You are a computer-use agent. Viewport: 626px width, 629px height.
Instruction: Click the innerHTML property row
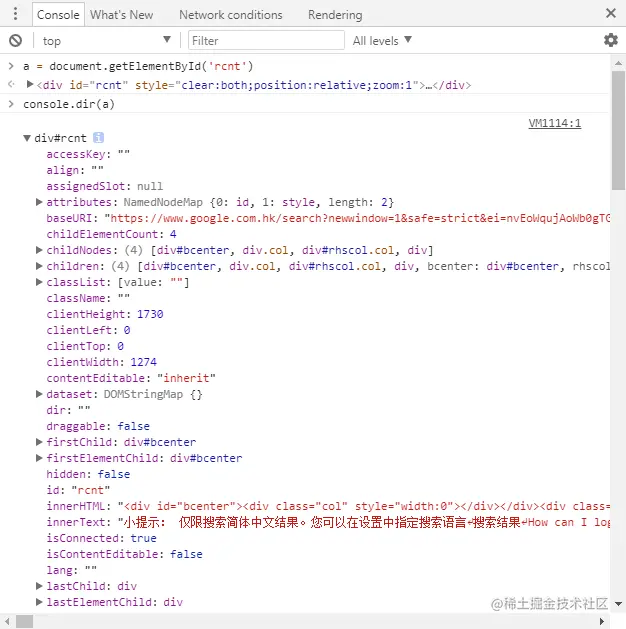click(x=328, y=506)
